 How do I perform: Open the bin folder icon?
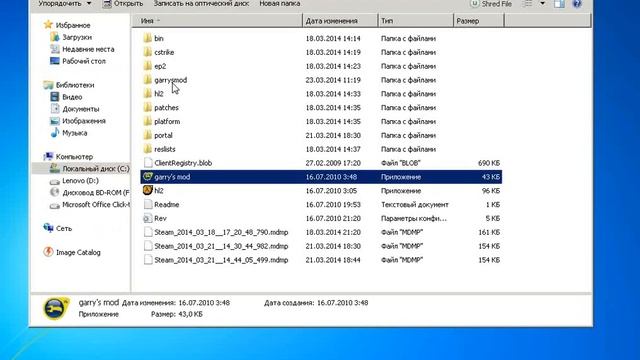click(x=148, y=38)
